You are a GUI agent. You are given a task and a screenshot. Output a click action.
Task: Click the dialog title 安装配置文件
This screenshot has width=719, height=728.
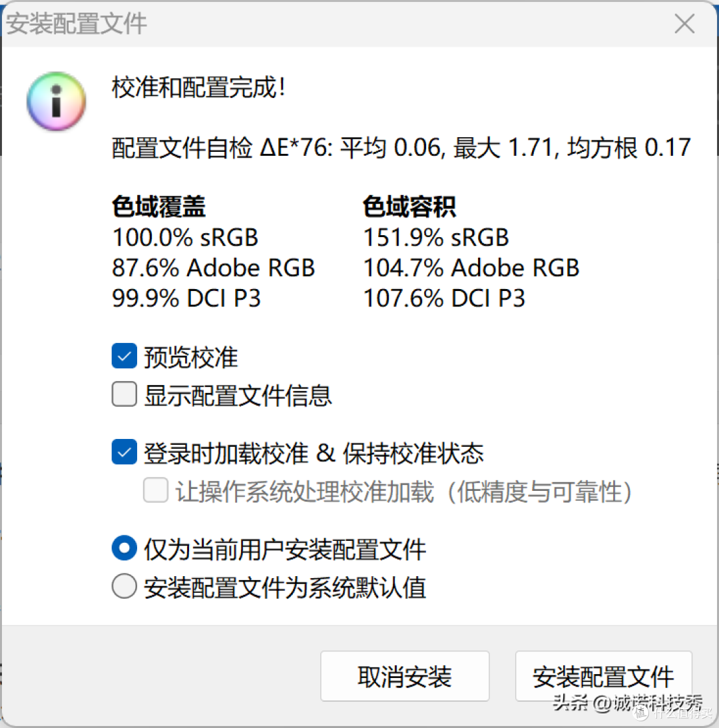[x=77, y=24]
